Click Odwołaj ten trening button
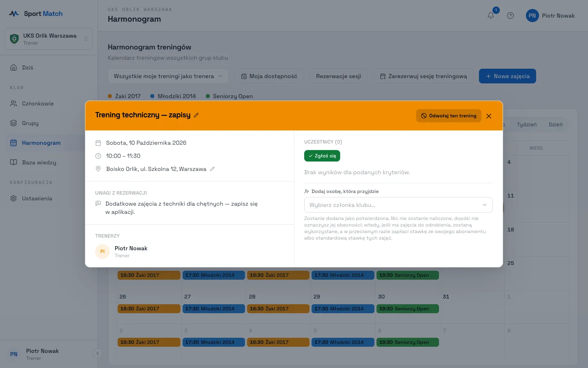 pos(449,116)
